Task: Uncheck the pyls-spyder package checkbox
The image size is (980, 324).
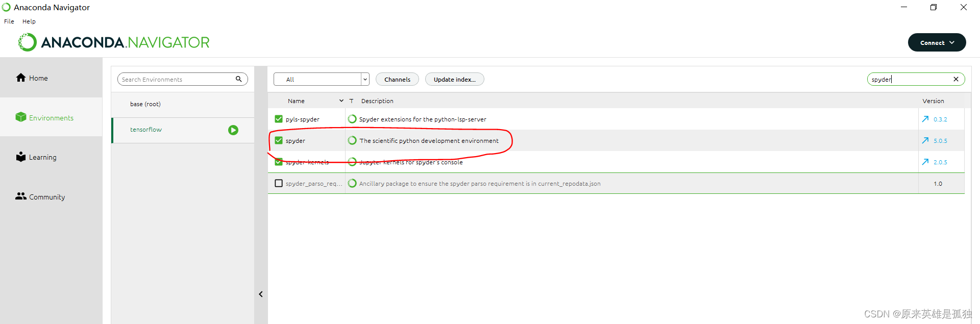Action: click(x=279, y=119)
